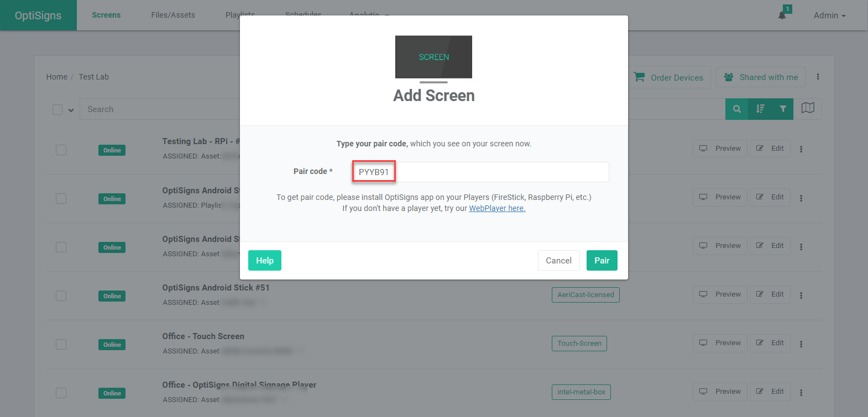The height and width of the screenshot is (417, 868).
Task: Tick the checkbox for Office - Touch Screen
Action: [x=61, y=344]
